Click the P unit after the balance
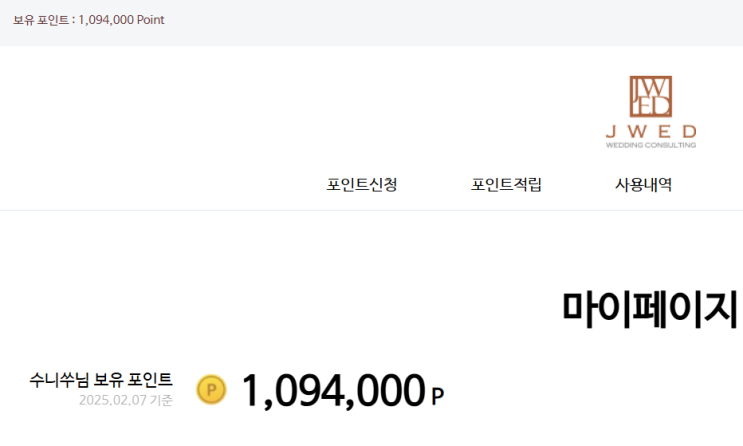This screenshot has width=743, height=446. (437, 396)
